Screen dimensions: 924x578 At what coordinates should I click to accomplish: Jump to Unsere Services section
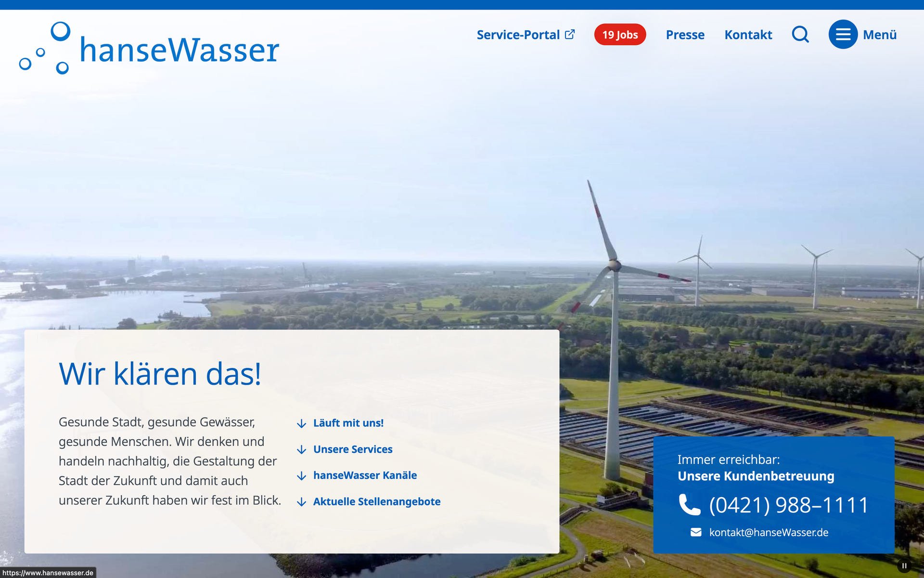[x=353, y=449]
